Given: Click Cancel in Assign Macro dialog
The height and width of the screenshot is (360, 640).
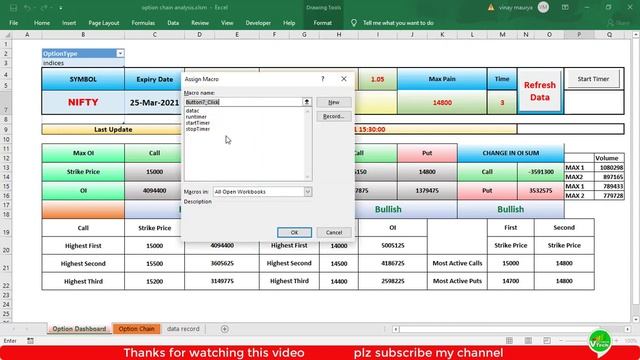Looking at the screenshot, I should point(334,232).
